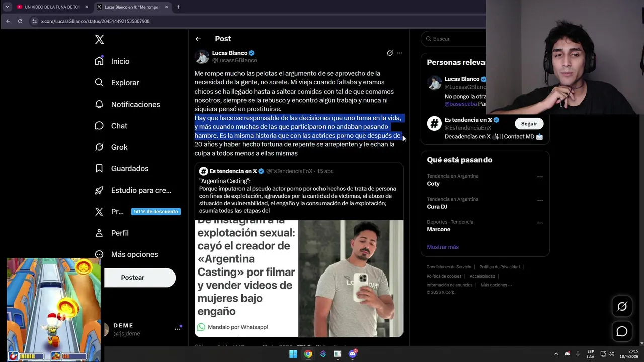Click Lucas Blanco's avatar on the post
This screenshot has height=362, width=644.
pos(202,56)
